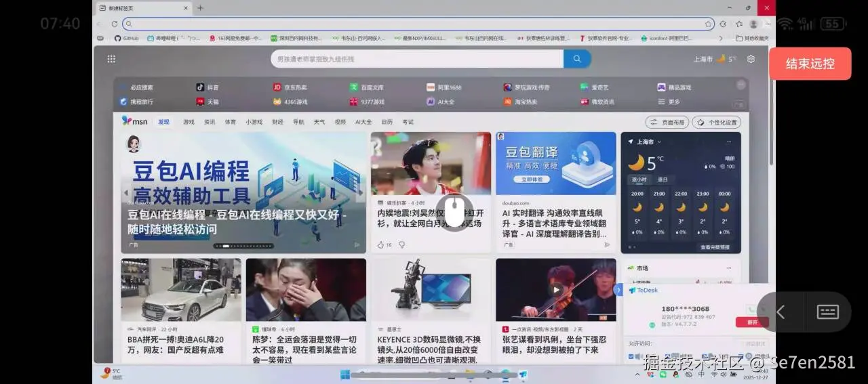868x384 pixels.
Task: Click the msn logo
Action: pos(134,121)
